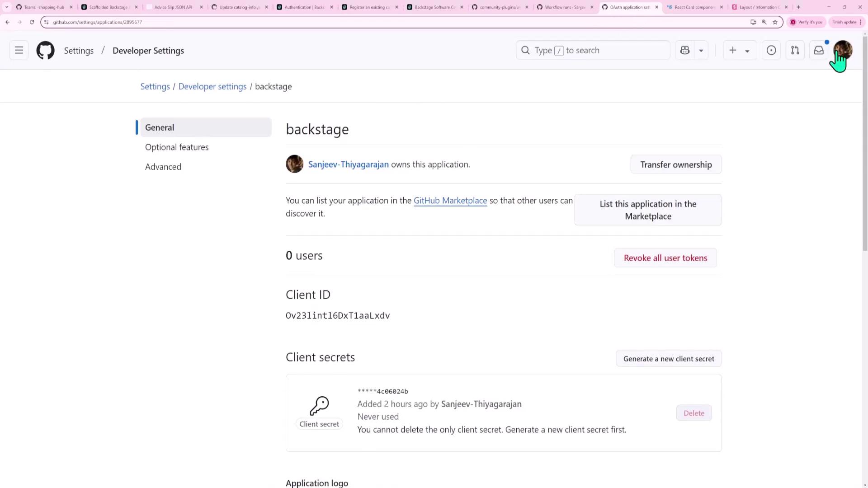Image resolution: width=868 pixels, height=488 pixels.
Task: Bookmark the page with the star icon
Action: [775, 22]
